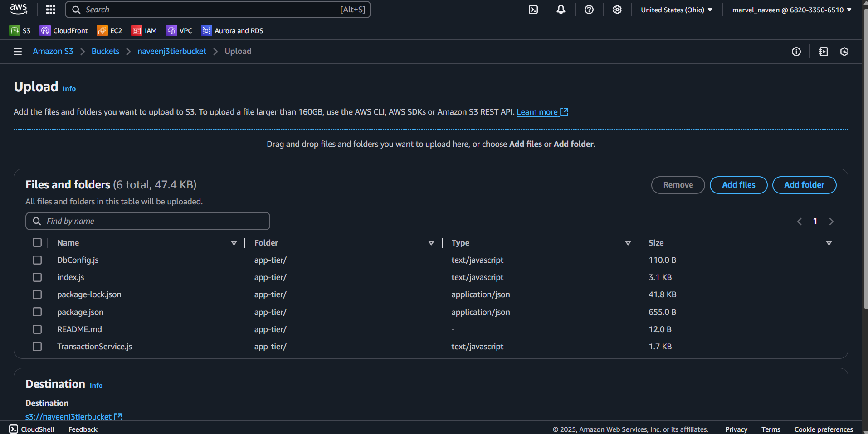Sort by the Type column arrow
This screenshot has width=868, height=434.
click(628, 243)
